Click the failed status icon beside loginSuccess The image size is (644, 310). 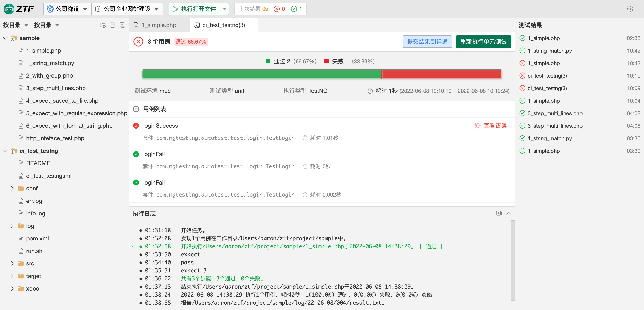click(136, 125)
